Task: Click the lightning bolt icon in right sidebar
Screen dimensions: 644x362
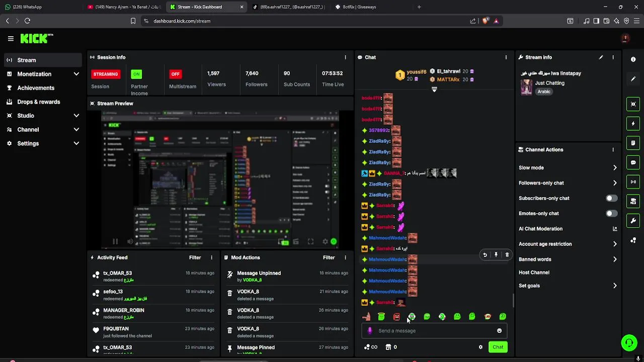Action: coord(633,124)
